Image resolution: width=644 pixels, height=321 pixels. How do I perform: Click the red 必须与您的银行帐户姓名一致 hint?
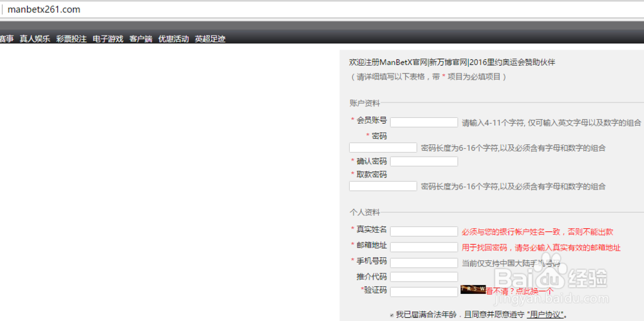537,232
